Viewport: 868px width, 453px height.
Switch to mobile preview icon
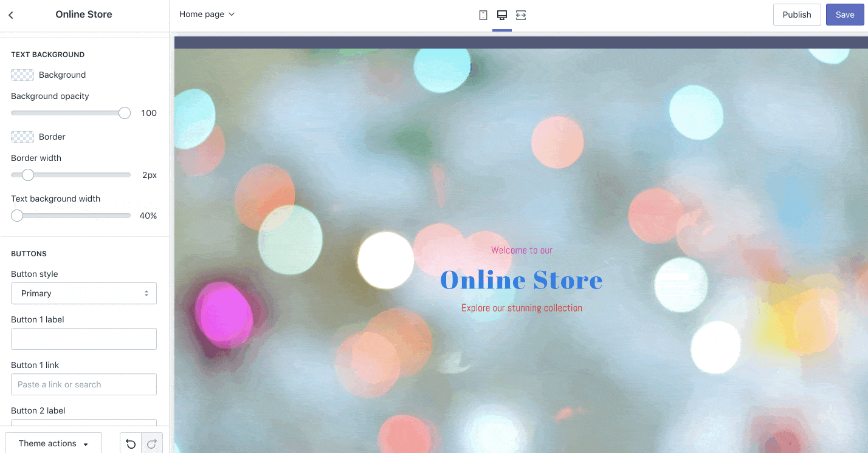click(483, 15)
